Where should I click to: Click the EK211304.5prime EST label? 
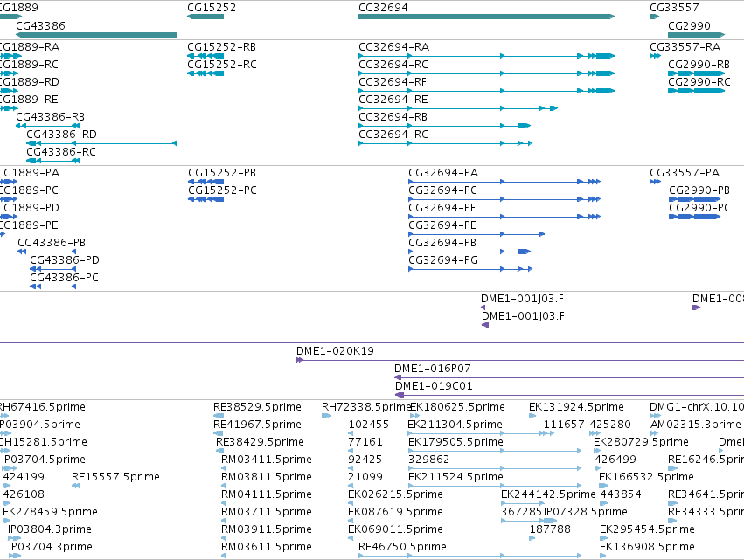point(455,425)
